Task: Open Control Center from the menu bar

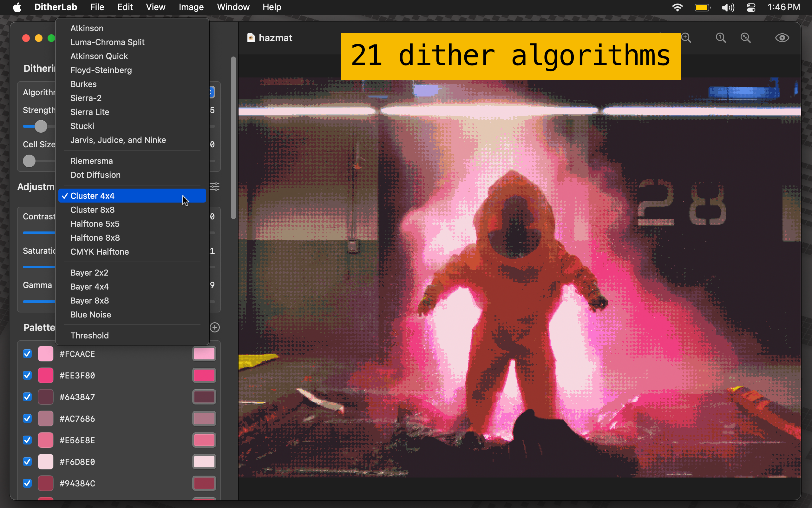Action: [751, 7]
